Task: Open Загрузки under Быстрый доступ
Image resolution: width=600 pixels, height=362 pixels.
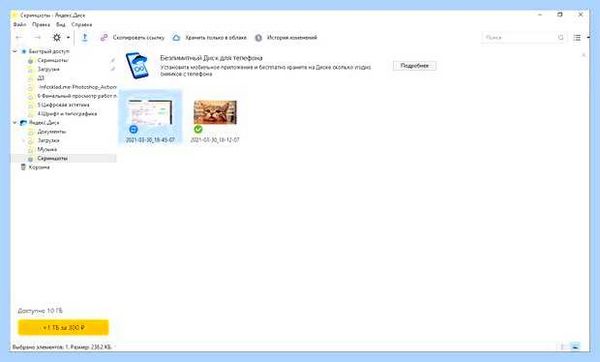Action: [48, 69]
